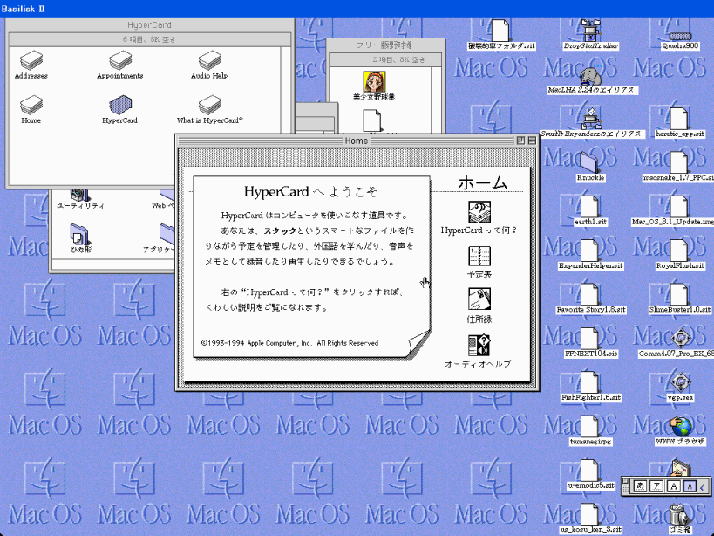
Task: Select the highlighted HyperCard application icon
Action: coord(120,105)
